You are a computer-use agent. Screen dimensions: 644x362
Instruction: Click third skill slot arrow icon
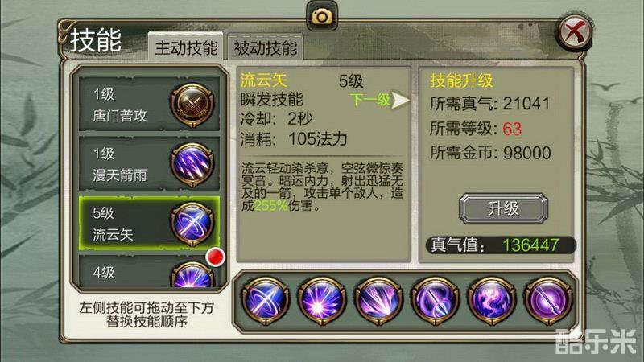(x=378, y=301)
